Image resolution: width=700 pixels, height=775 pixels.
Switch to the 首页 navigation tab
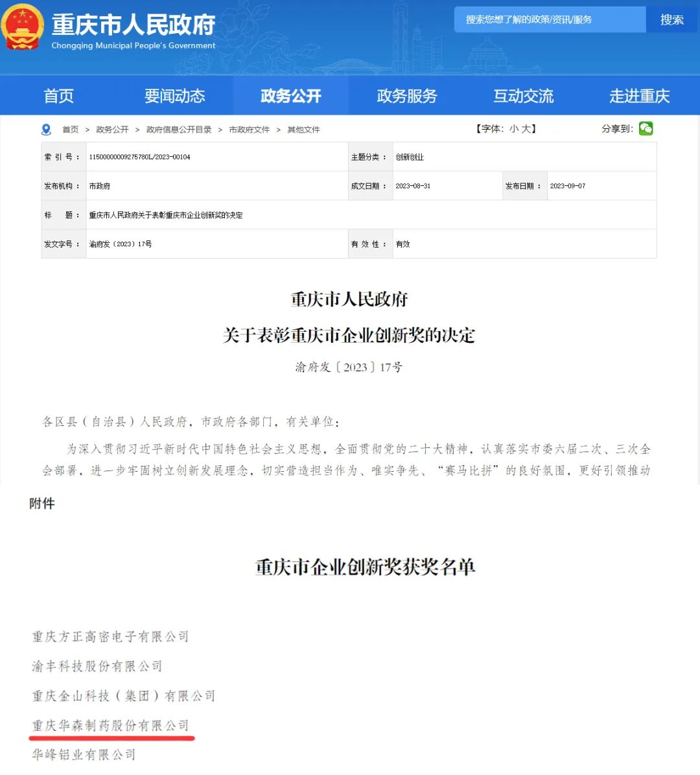tap(58, 95)
